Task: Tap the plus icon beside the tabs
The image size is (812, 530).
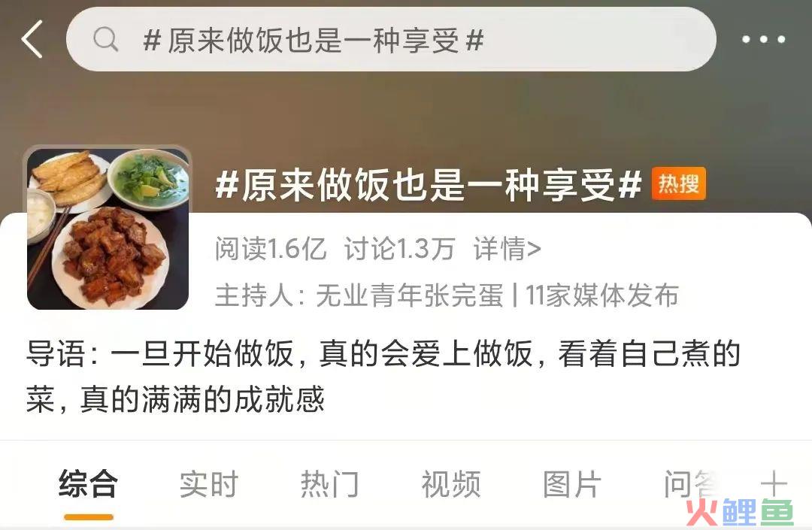Action: pos(774,484)
